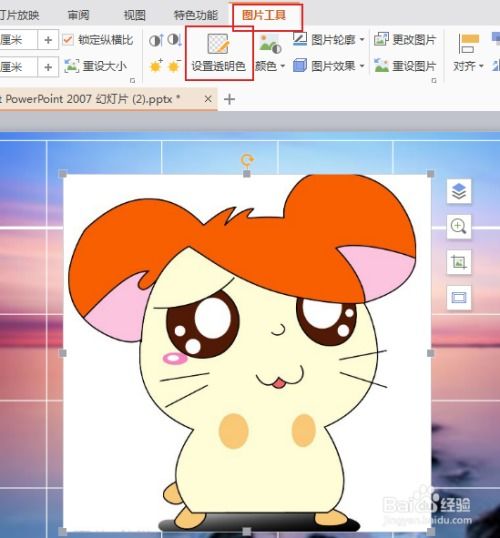The image size is (500, 538).
Task: Add a new document tab with plus
Action: point(229,100)
